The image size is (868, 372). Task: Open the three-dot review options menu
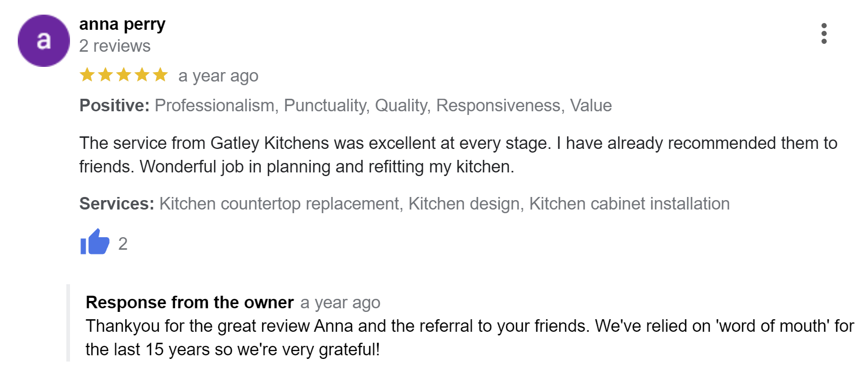(824, 33)
